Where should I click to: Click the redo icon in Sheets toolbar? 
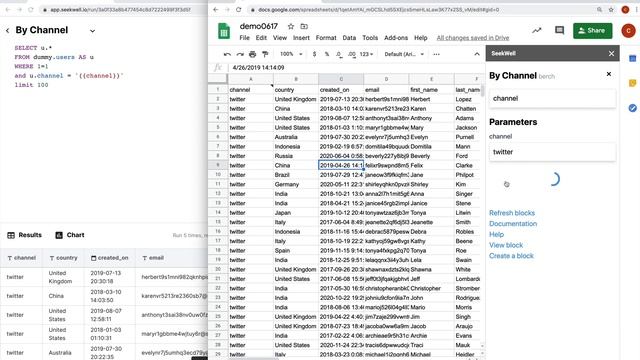click(x=240, y=54)
